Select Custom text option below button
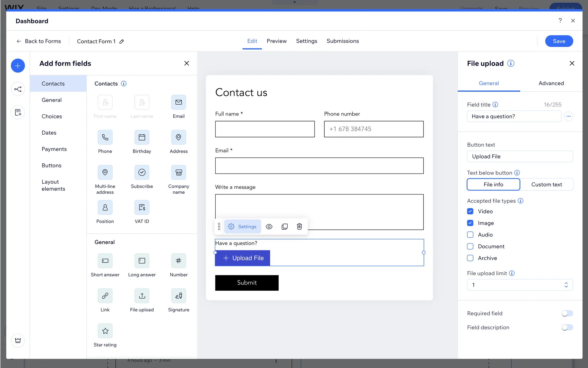The width and height of the screenshot is (588, 368). tap(546, 185)
